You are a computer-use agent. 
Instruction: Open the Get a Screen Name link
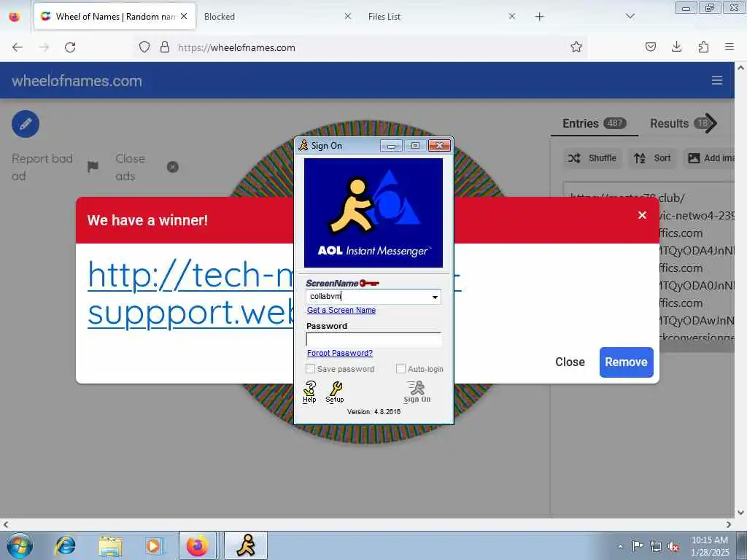point(341,310)
